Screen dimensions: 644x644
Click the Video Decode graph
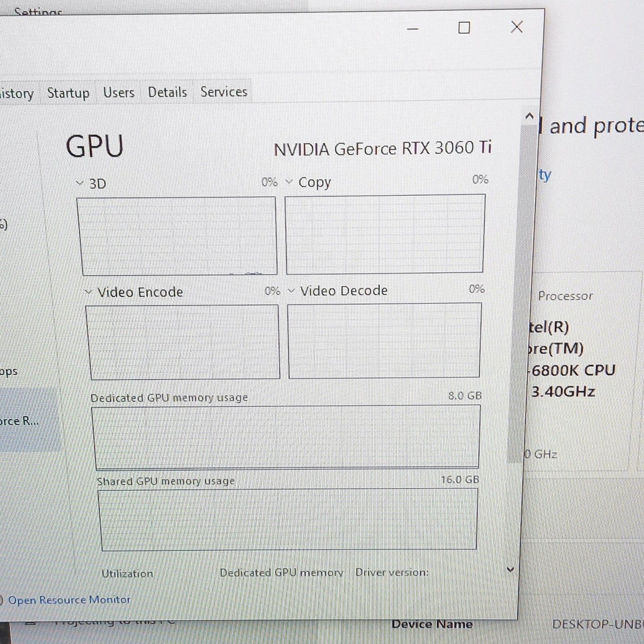coord(384,340)
